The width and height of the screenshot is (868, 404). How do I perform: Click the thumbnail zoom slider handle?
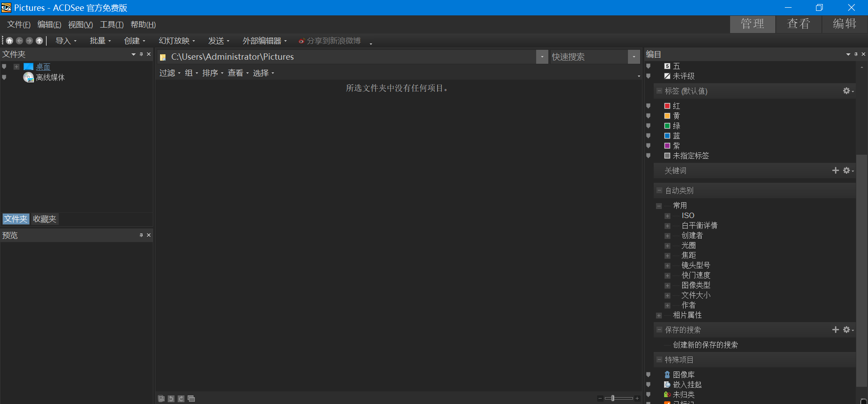(x=613, y=398)
